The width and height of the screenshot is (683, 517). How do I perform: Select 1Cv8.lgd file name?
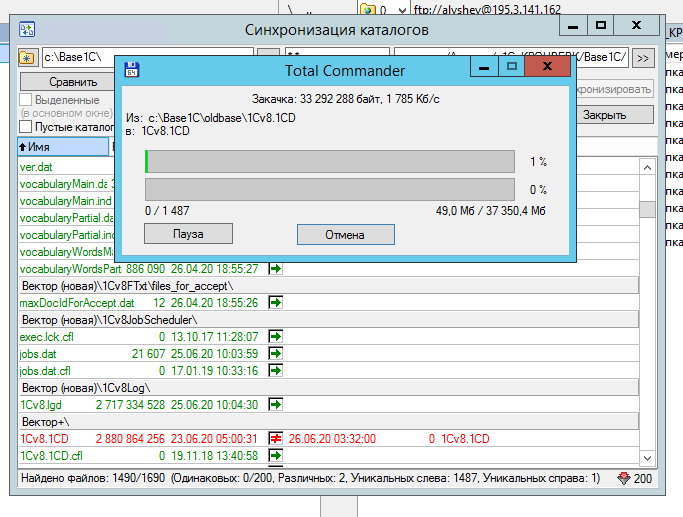pos(41,405)
